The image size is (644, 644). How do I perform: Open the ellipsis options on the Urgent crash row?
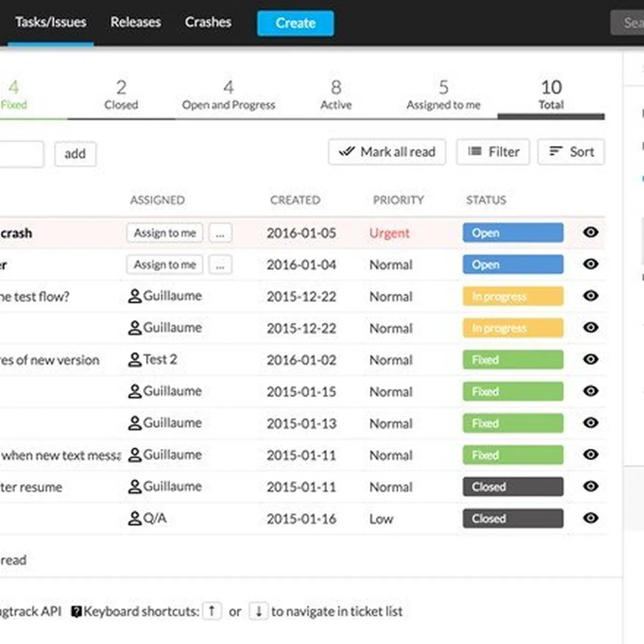220,232
